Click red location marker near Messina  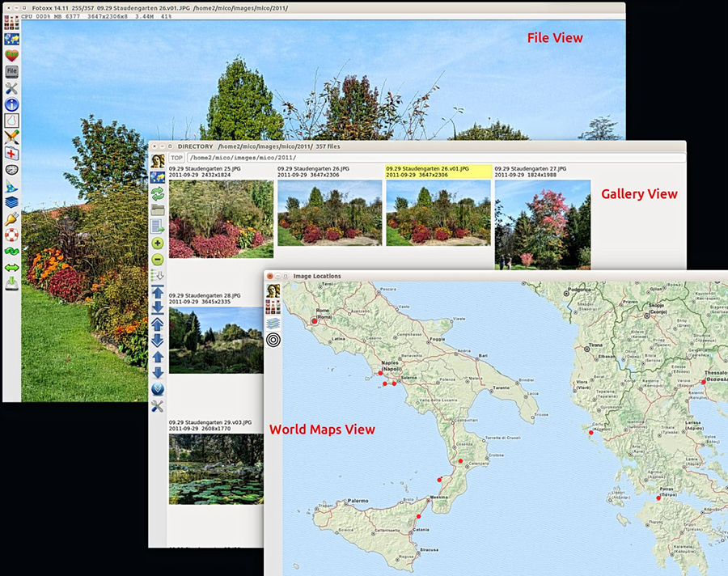[439, 480]
